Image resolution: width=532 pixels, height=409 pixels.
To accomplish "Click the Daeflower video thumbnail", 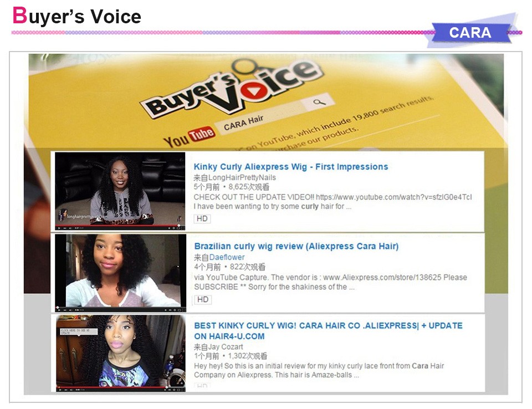I will [x=120, y=270].
